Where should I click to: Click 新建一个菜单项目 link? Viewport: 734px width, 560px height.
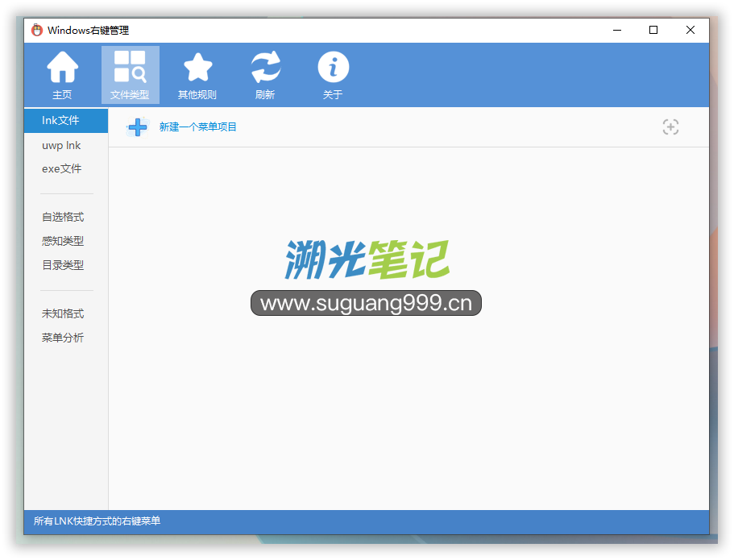197,127
